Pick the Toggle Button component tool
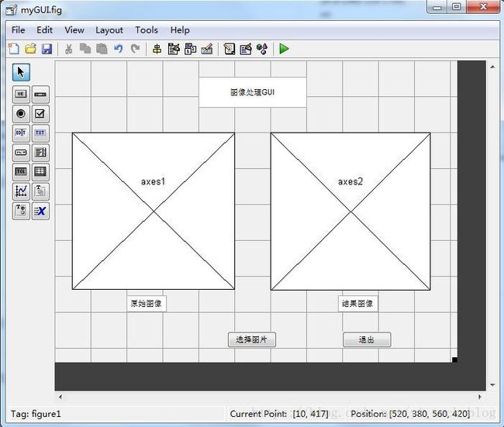This screenshot has height=427, width=504. point(21,172)
